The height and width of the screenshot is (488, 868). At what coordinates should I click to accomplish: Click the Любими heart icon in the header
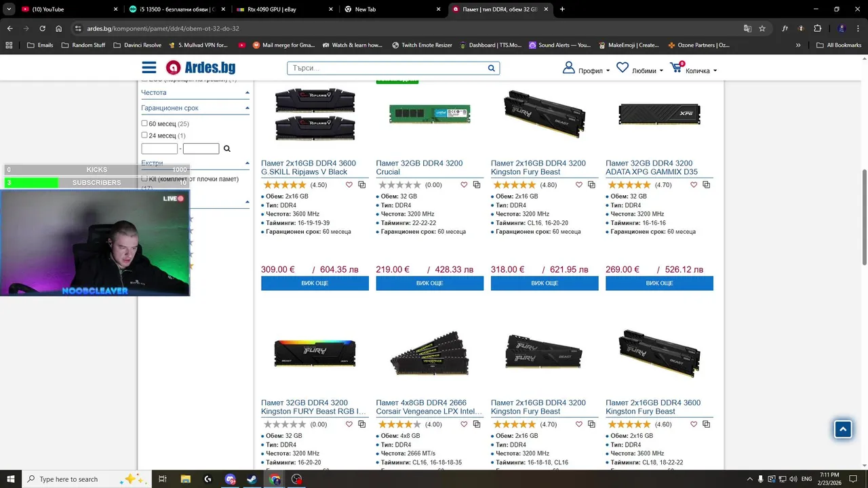point(623,68)
